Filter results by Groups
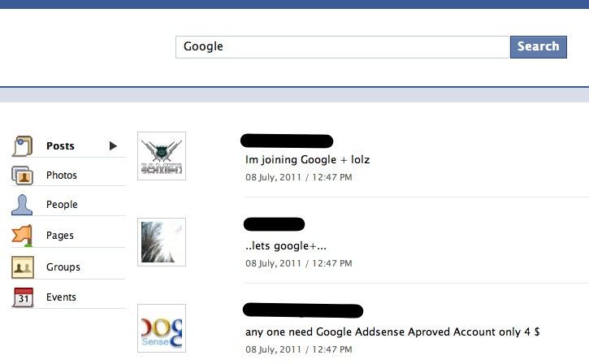 (63, 267)
